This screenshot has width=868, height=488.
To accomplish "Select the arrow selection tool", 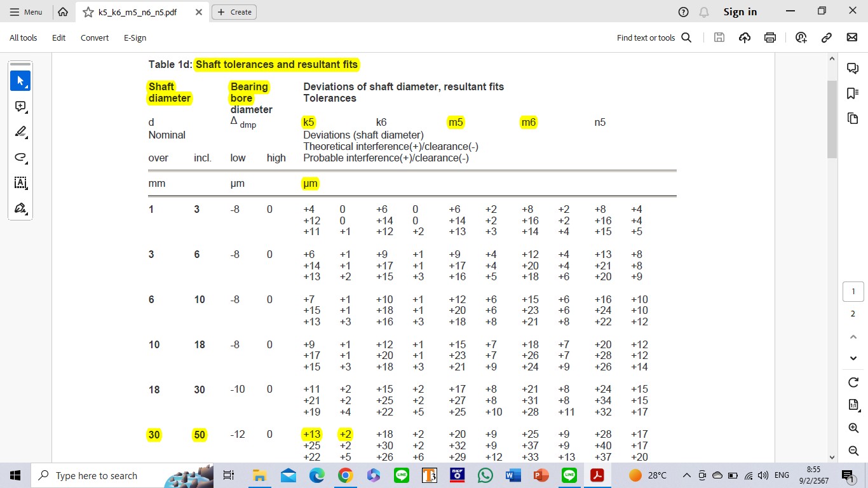I will 20,81.
